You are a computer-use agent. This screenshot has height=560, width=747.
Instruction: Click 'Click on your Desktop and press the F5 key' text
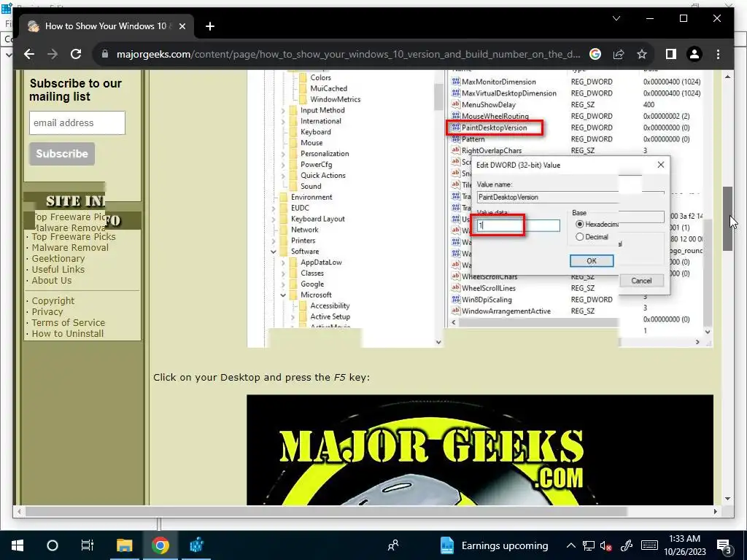(262, 378)
